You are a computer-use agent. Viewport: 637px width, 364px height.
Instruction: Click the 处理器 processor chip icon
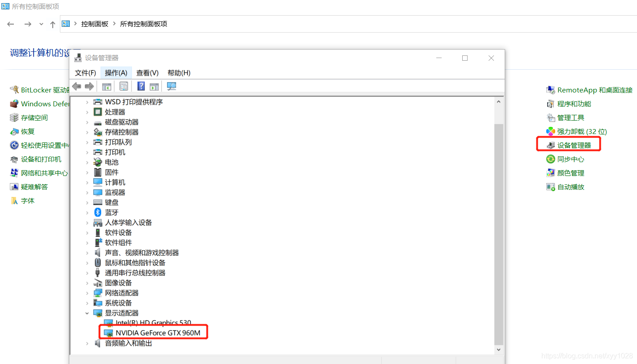(x=97, y=112)
